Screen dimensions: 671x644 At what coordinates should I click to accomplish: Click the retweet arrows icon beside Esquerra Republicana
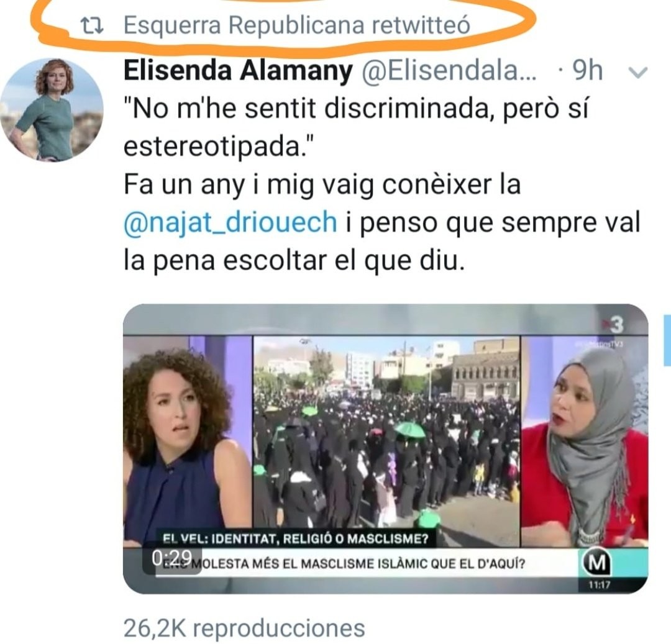92,25
